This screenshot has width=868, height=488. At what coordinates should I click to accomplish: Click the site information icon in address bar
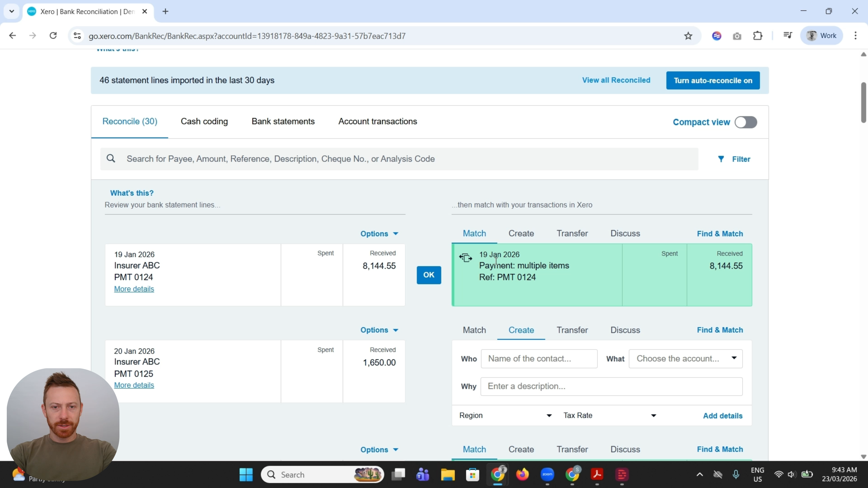click(77, 36)
